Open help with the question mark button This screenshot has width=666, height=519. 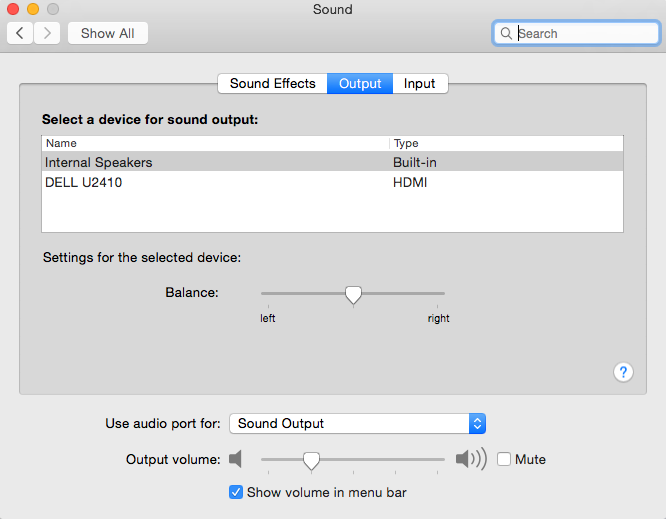pyautogui.click(x=623, y=372)
